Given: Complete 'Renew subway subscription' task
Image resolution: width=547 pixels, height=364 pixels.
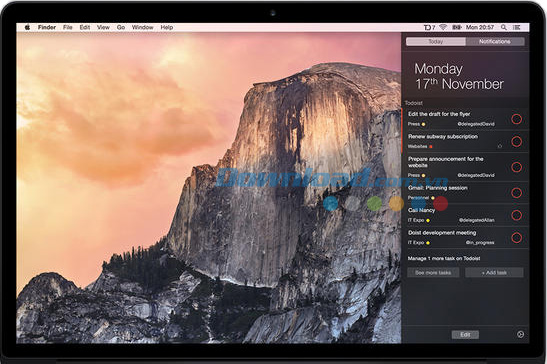Looking at the screenshot, I should pyautogui.click(x=517, y=141).
